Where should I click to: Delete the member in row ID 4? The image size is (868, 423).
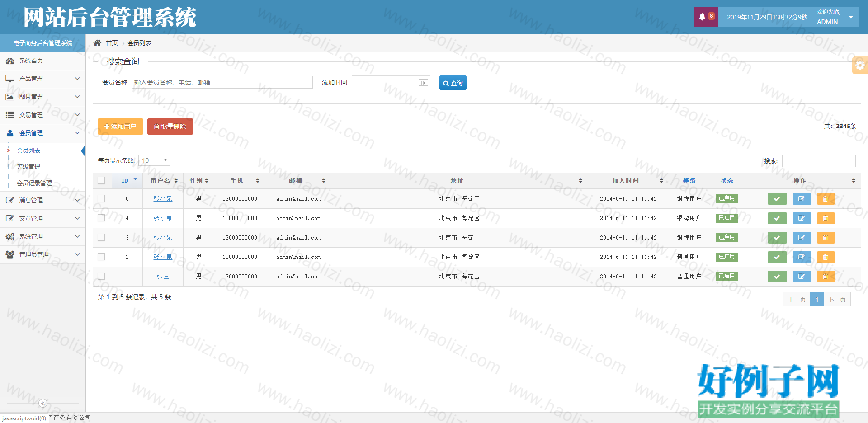pyautogui.click(x=826, y=218)
